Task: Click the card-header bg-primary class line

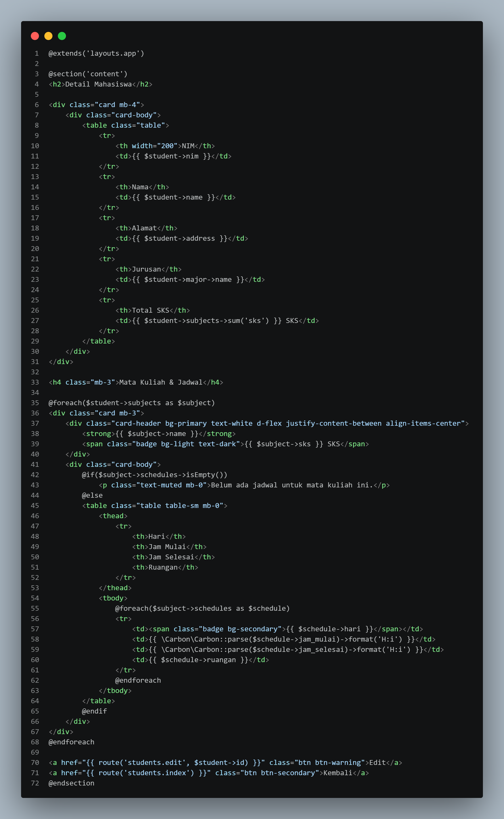Action: pos(267,424)
